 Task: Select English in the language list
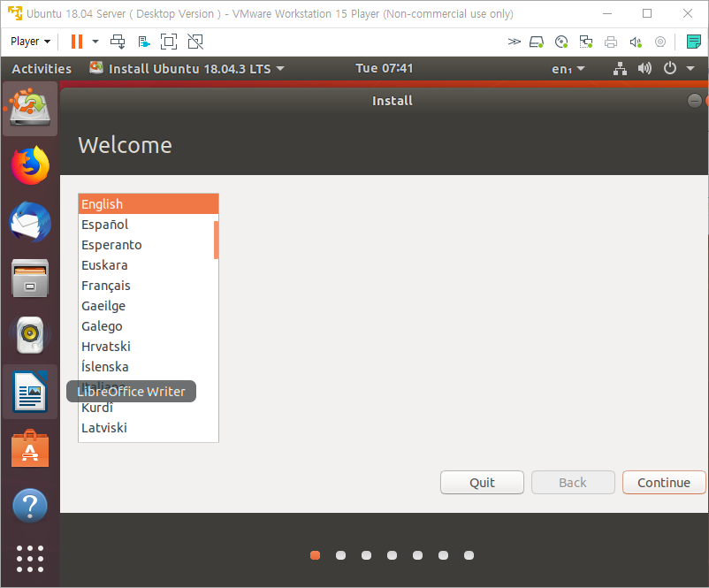pyautogui.click(x=148, y=204)
